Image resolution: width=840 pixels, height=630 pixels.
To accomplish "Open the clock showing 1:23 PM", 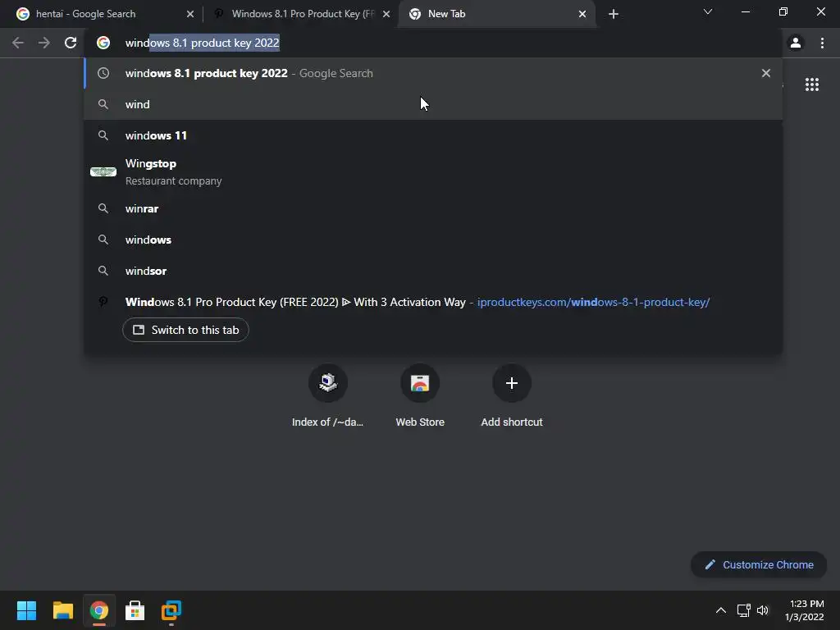I will pos(804,610).
